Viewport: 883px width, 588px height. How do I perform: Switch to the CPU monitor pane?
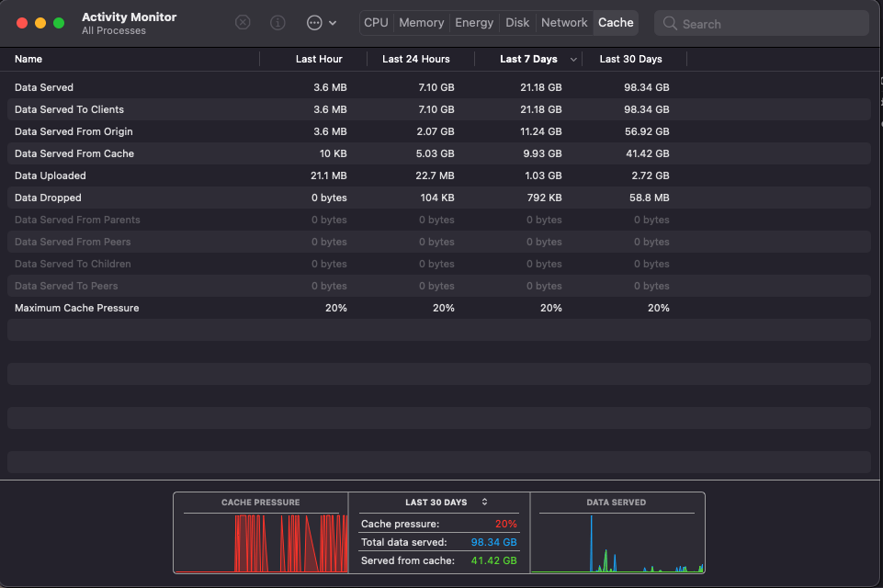[375, 22]
